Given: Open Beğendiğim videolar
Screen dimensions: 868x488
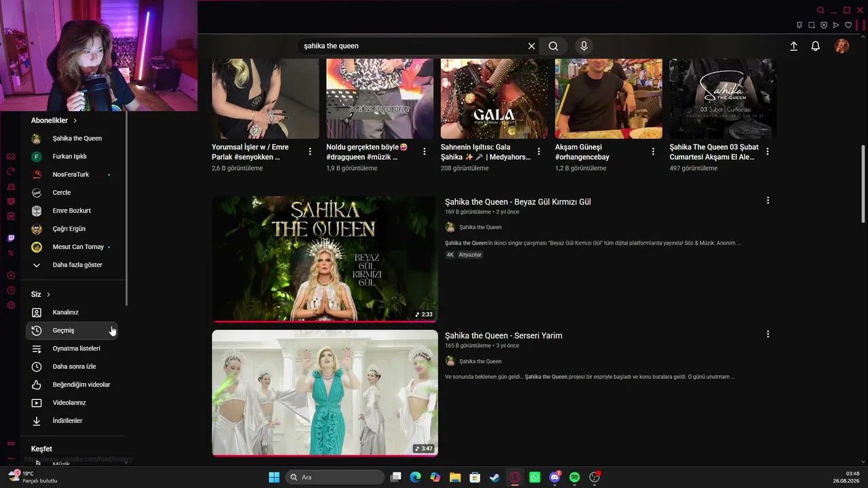Looking at the screenshot, I should point(73,384).
